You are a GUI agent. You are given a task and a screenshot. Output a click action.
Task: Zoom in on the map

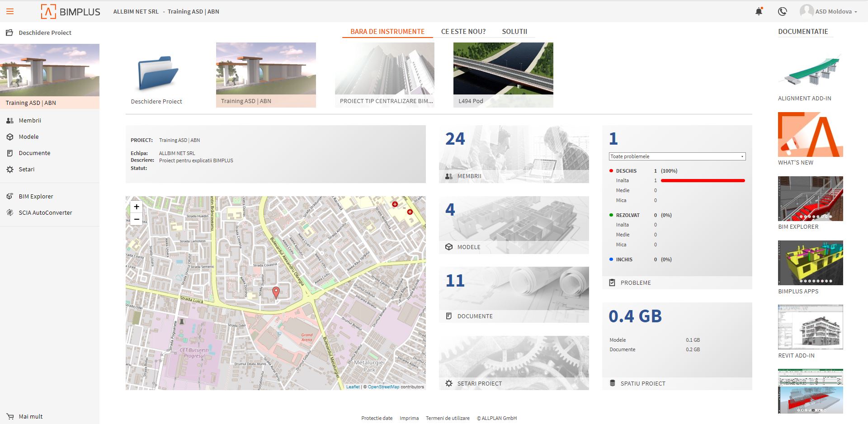coord(136,207)
